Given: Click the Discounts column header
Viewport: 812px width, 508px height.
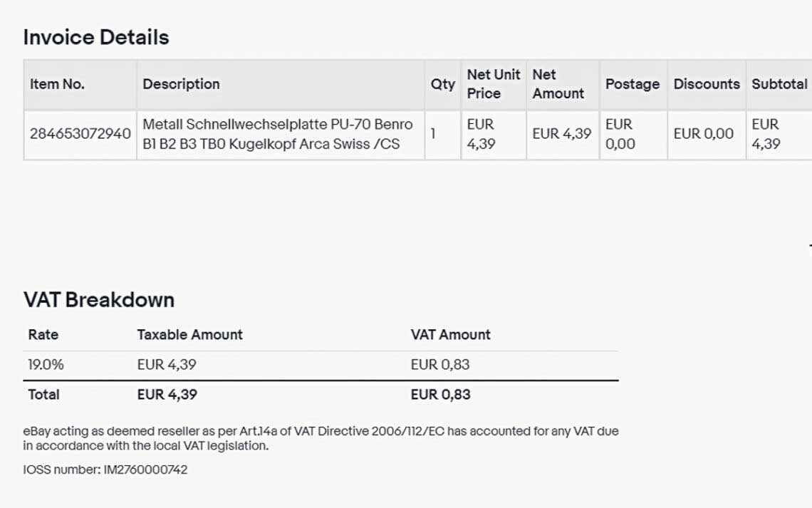Looking at the screenshot, I should [707, 84].
